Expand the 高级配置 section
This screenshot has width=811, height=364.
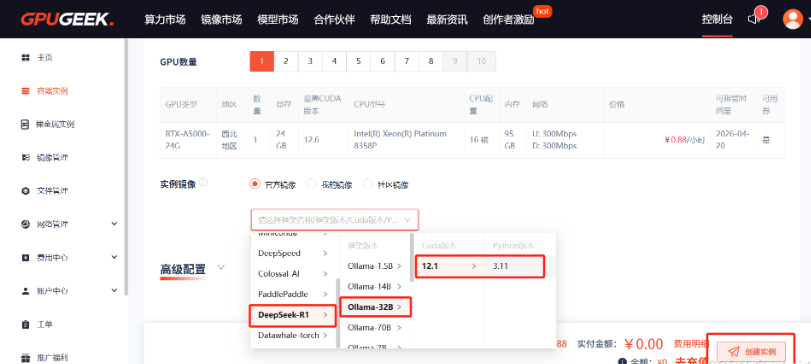pyautogui.click(x=221, y=268)
